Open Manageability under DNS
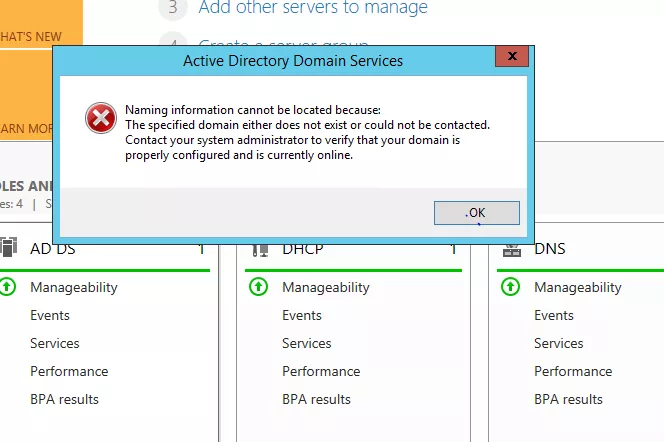664x442 pixels. (578, 287)
